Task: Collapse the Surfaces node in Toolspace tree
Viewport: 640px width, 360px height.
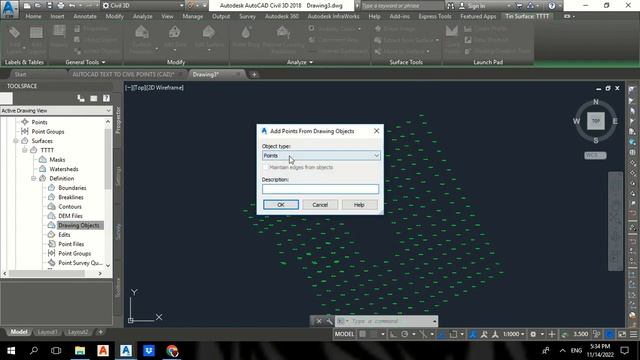Action: [16, 141]
